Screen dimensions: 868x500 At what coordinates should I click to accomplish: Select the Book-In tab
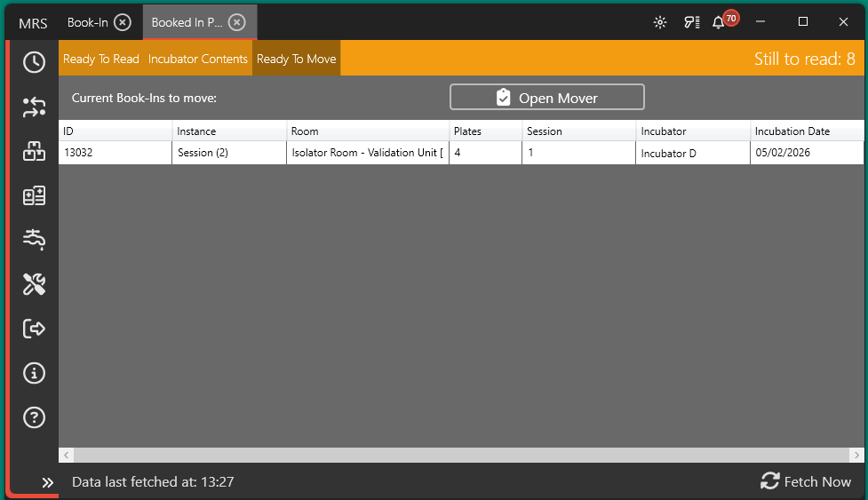click(x=87, y=22)
